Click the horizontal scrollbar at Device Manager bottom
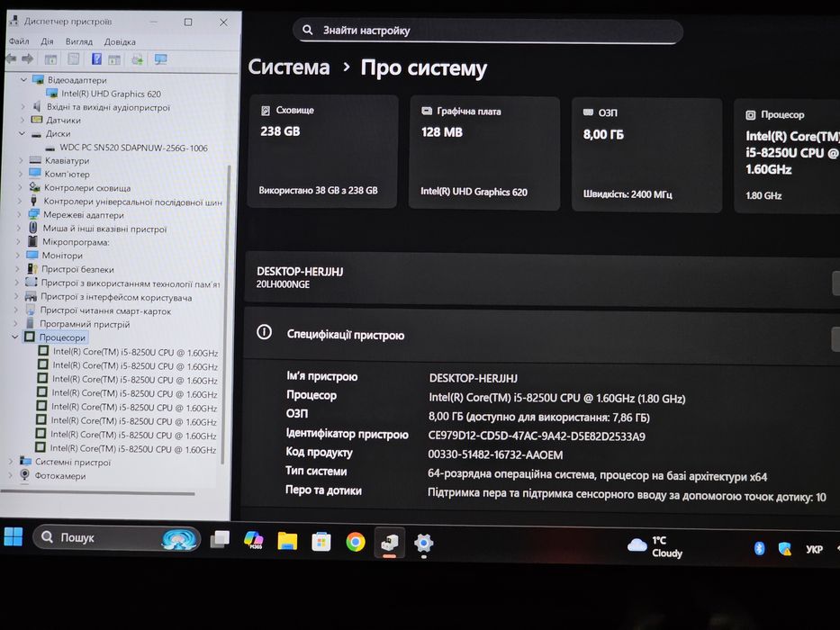 tap(98, 493)
